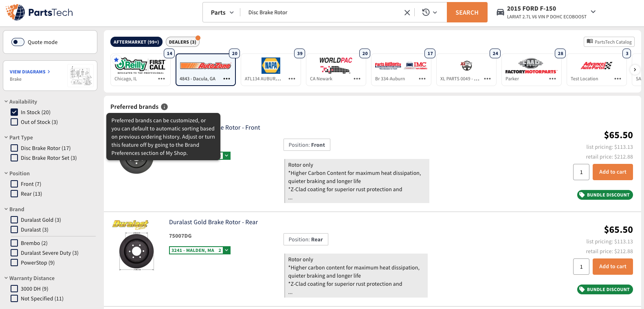The width and height of the screenshot is (644, 309).
Task: Open the brake diagram thumbnail
Action: (81, 75)
